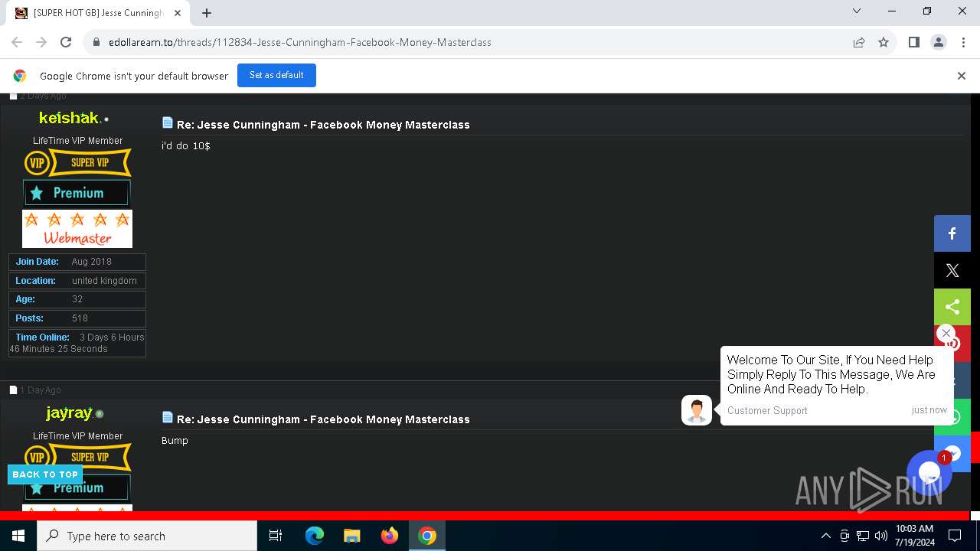Image resolution: width=980 pixels, height=551 pixels.
Task: Reload the current page
Action: [66, 42]
